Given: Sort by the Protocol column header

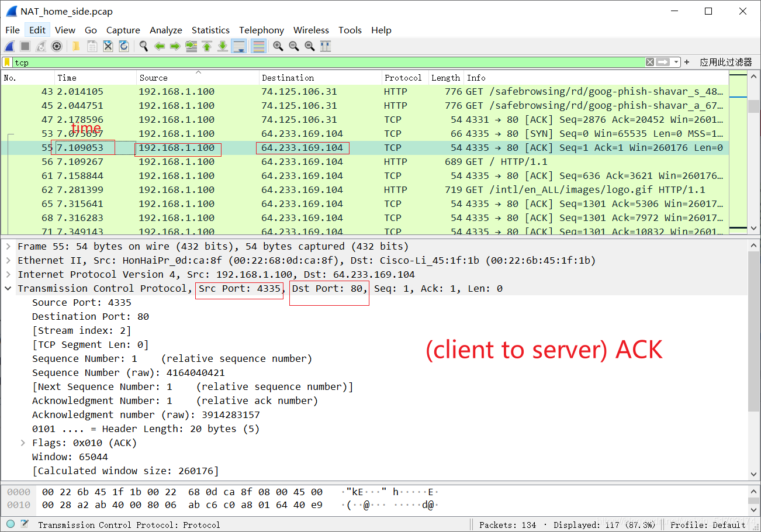Looking at the screenshot, I should point(405,78).
